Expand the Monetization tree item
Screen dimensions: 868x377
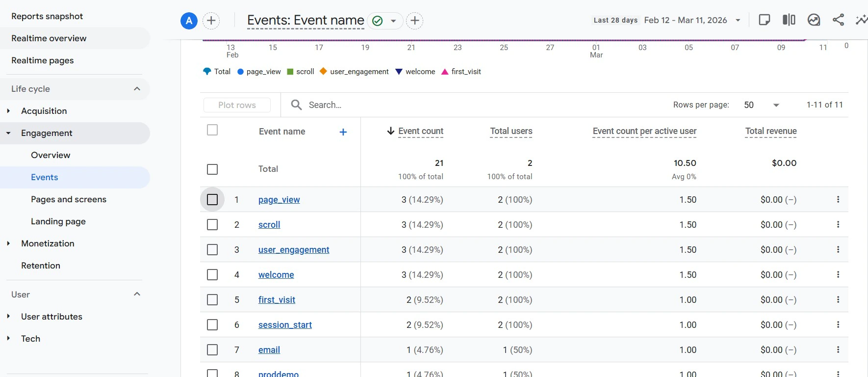coord(8,243)
